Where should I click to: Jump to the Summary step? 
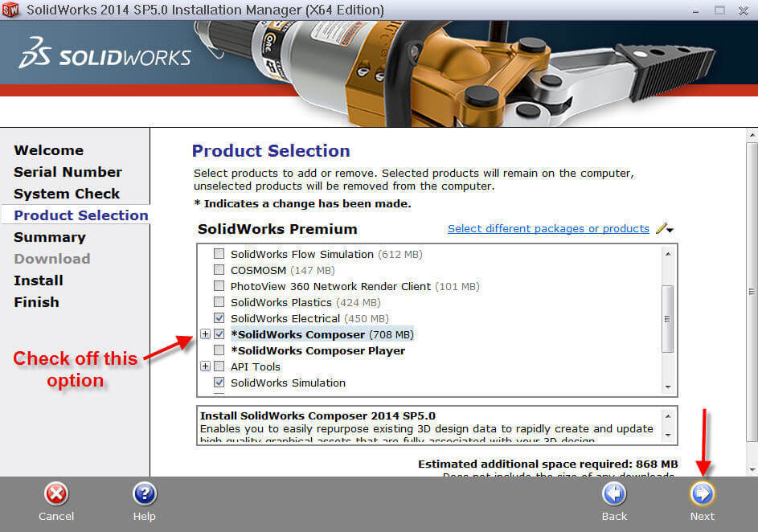[x=50, y=237]
